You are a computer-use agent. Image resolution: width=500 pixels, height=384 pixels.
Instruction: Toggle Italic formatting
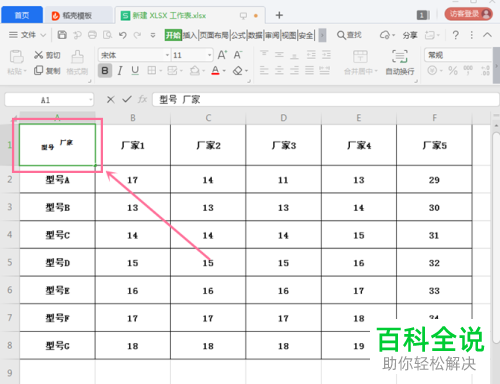pyautogui.click(x=120, y=70)
